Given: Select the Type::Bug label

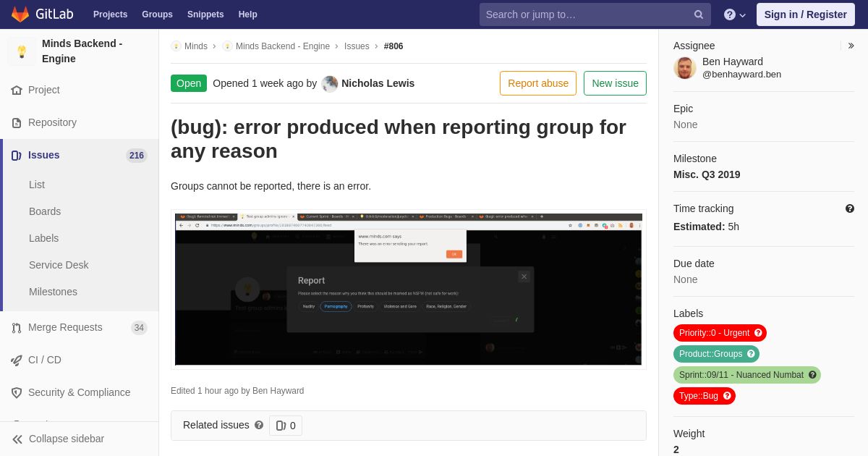Looking at the screenshot, I should point(698,396).
